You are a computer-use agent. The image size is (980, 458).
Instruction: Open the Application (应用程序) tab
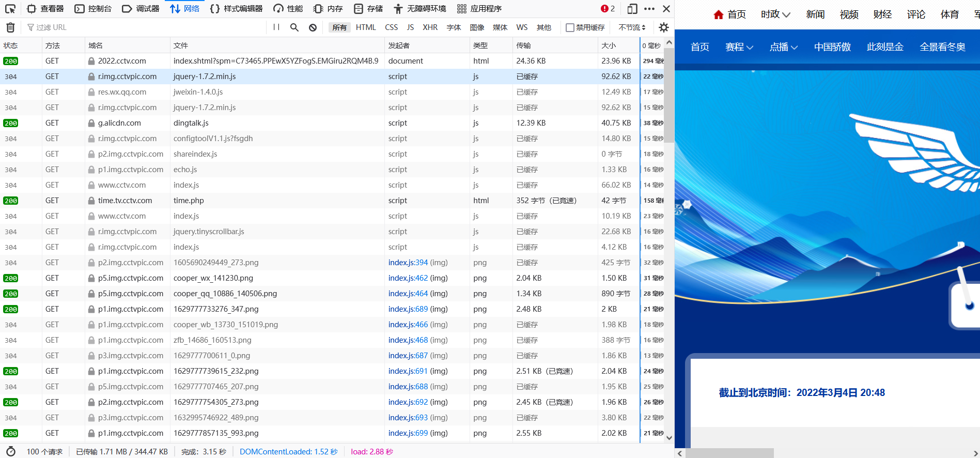coord(479,9)
